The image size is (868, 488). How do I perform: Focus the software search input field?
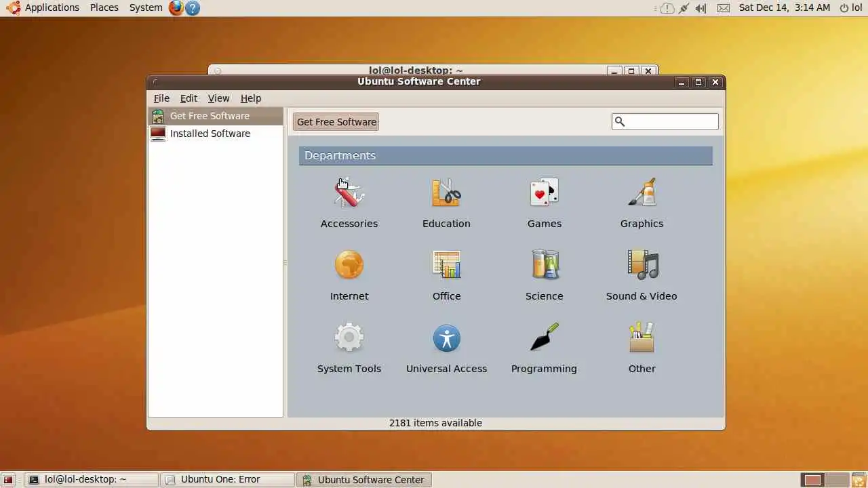click(x=665, y=121)
